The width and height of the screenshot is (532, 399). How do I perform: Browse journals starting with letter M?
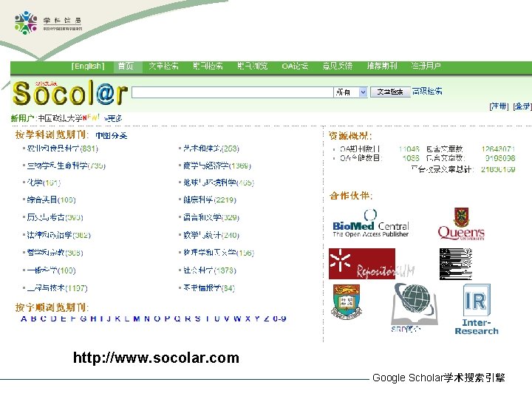point(137,319)
